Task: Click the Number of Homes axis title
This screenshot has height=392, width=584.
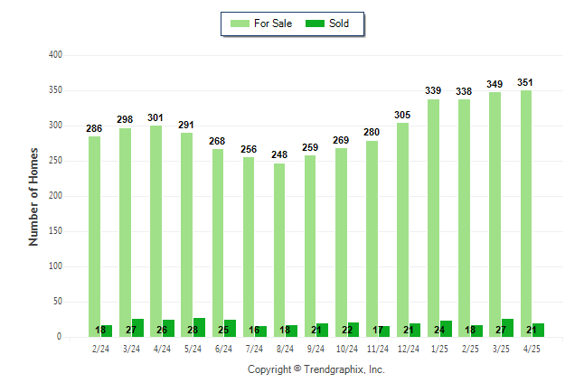Action: click(x=33, y=197)
